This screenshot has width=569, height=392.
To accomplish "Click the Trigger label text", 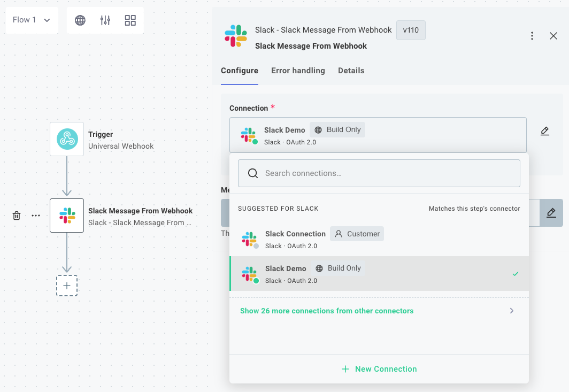I will pyautogui.click(x=101, y=134).
